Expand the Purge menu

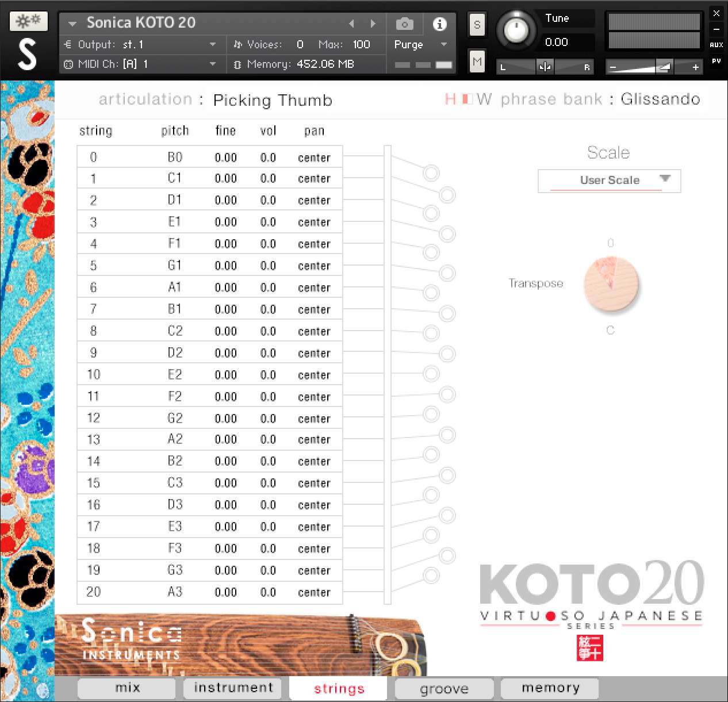(443, 44)
